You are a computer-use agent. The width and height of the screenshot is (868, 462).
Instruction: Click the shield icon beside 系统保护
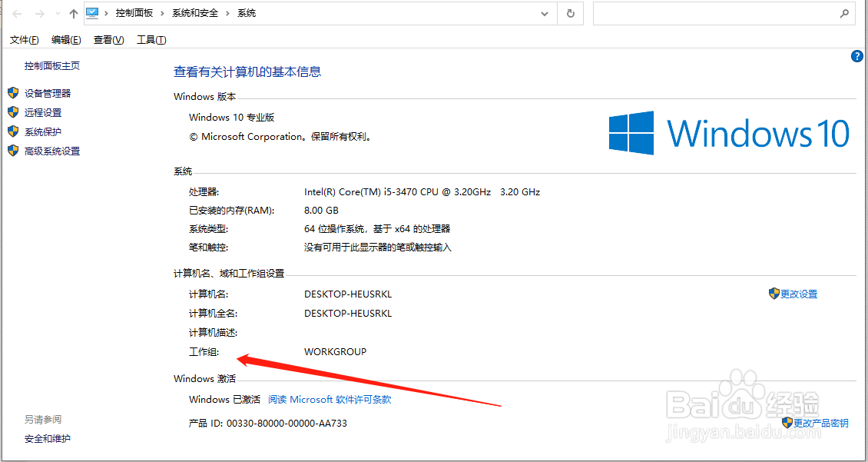pyautogui.click(x=13, y=131)
